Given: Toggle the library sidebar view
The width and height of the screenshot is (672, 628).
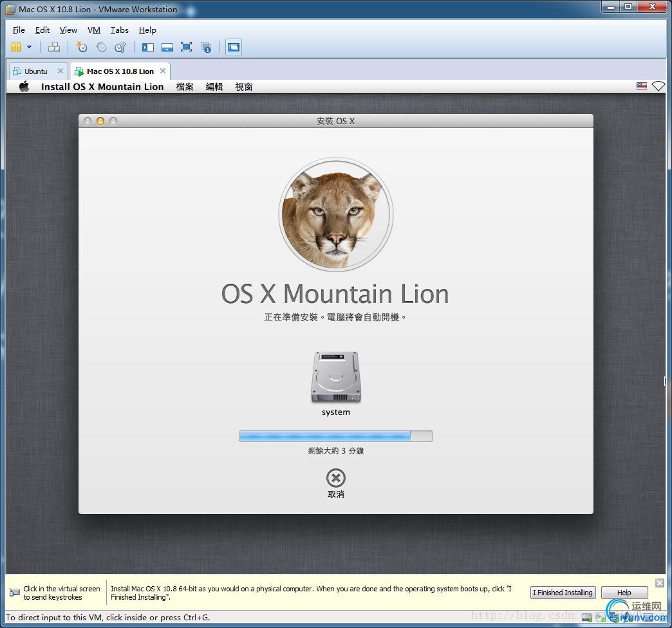Looking at the screenshot, I should point(148,47).
